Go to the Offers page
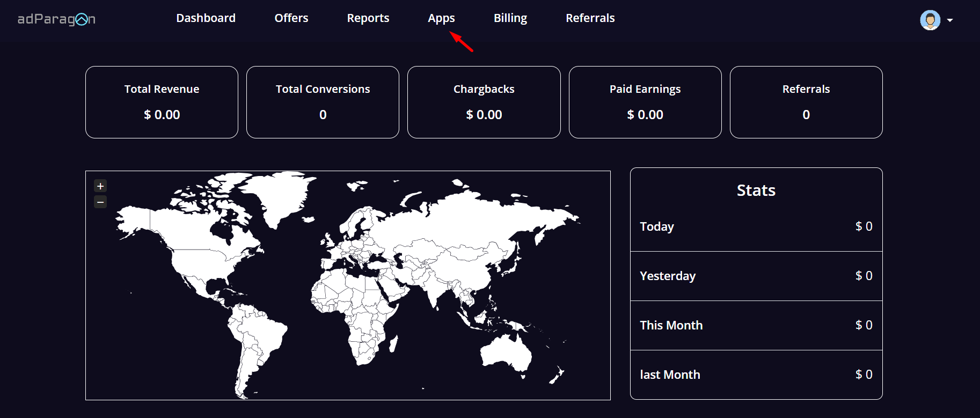Viewport: 980px width, 418px height. (291, 18)
